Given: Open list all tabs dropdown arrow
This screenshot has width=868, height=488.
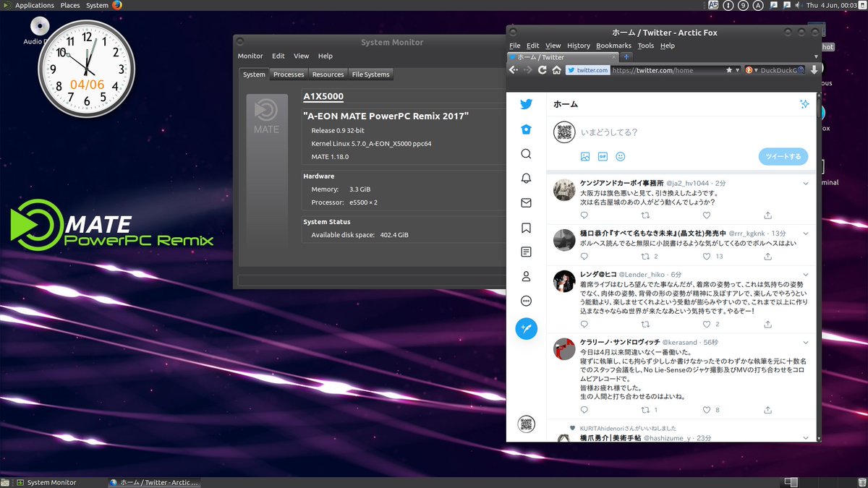Looking at the screenshot, I should 817,56.
